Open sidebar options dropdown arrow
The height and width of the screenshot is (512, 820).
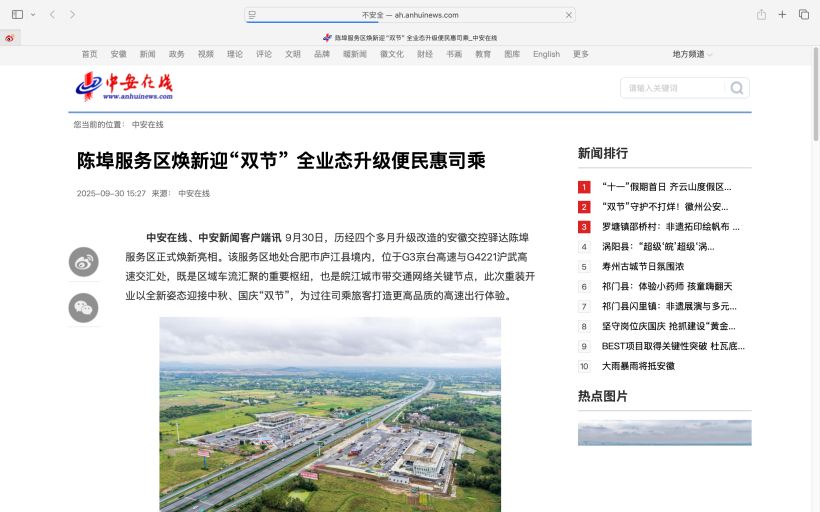33,15
